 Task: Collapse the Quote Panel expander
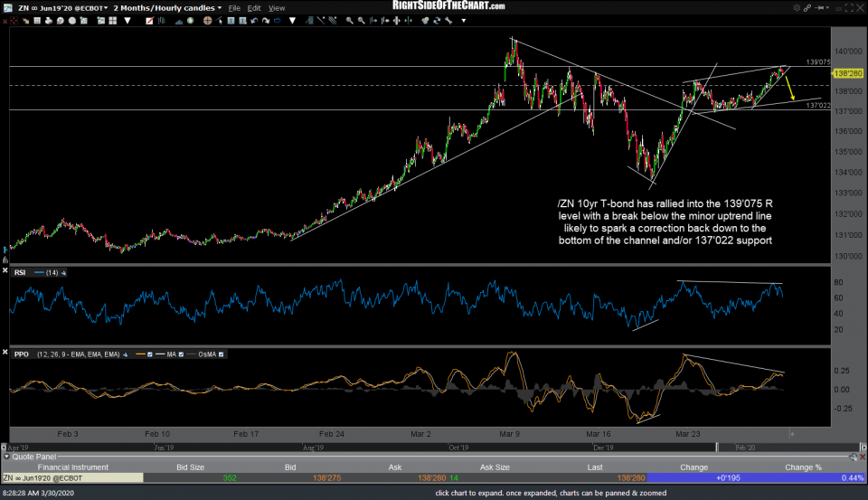(5, 457)
